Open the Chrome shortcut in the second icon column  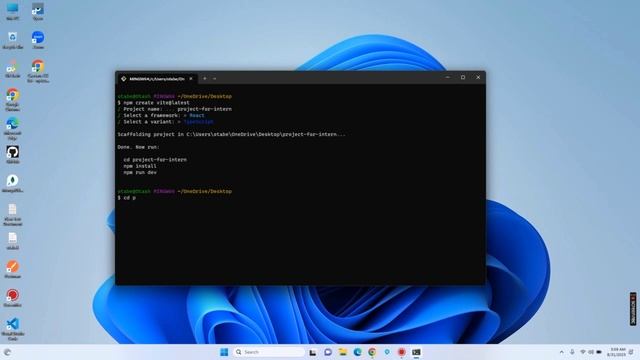(38, 71)
